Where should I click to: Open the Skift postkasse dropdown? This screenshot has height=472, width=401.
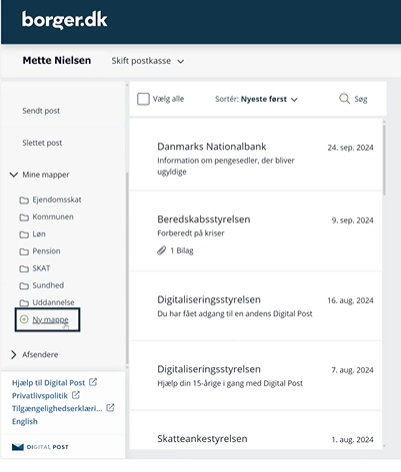pyautogui.click(x=148, y=61)
